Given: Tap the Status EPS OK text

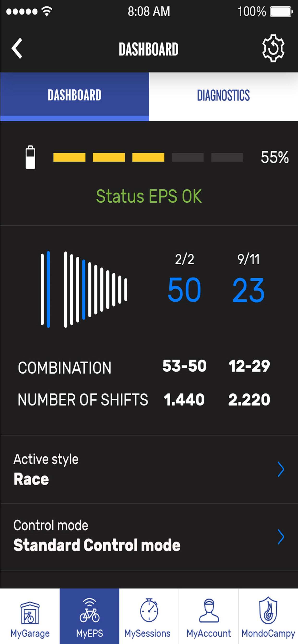Looking at the screenshot, I should (149, 196).
